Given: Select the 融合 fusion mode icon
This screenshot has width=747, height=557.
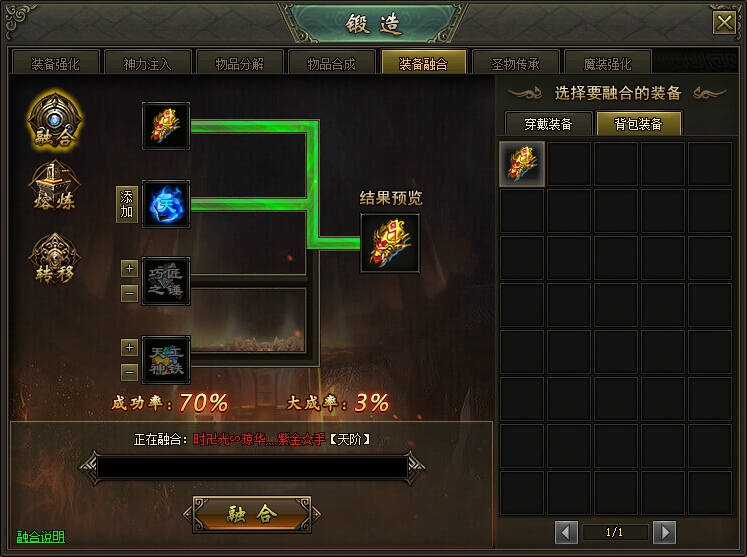Looking at the screenshot, I should (54, 122).
